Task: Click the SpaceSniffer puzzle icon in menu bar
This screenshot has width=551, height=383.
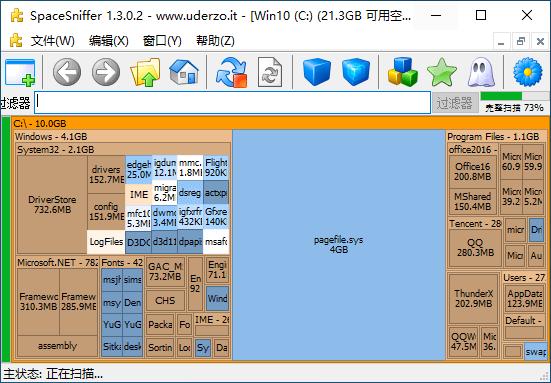Action: coord(16,41)
